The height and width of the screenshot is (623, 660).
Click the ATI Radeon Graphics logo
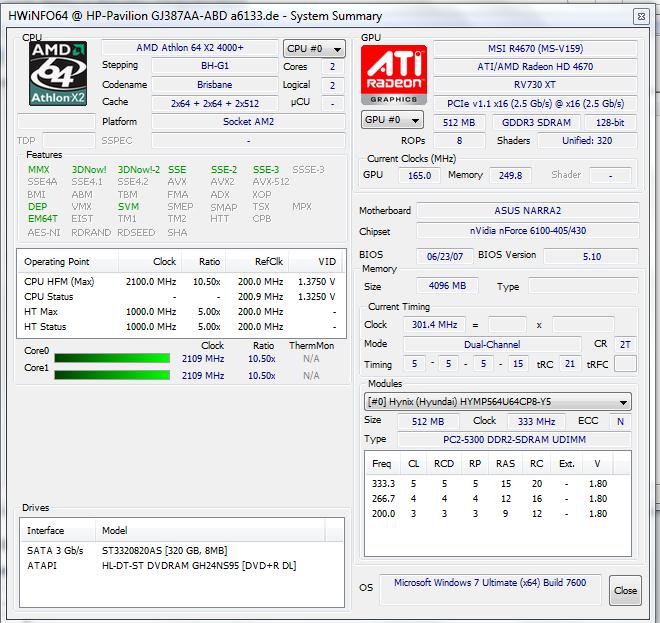(x=394, y=75)
